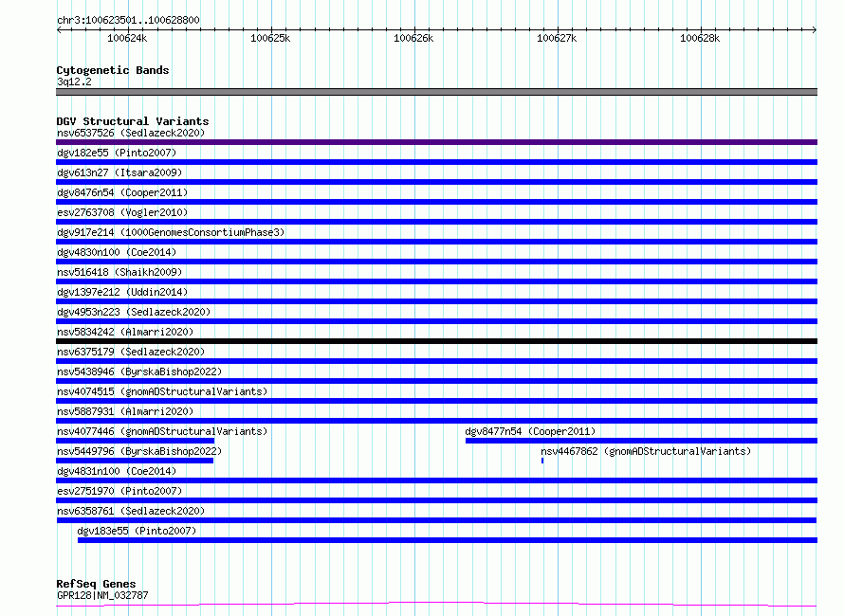
Task: Click nsv6375179 (Sedlazeck2020) label
Action: coord(131,352)
